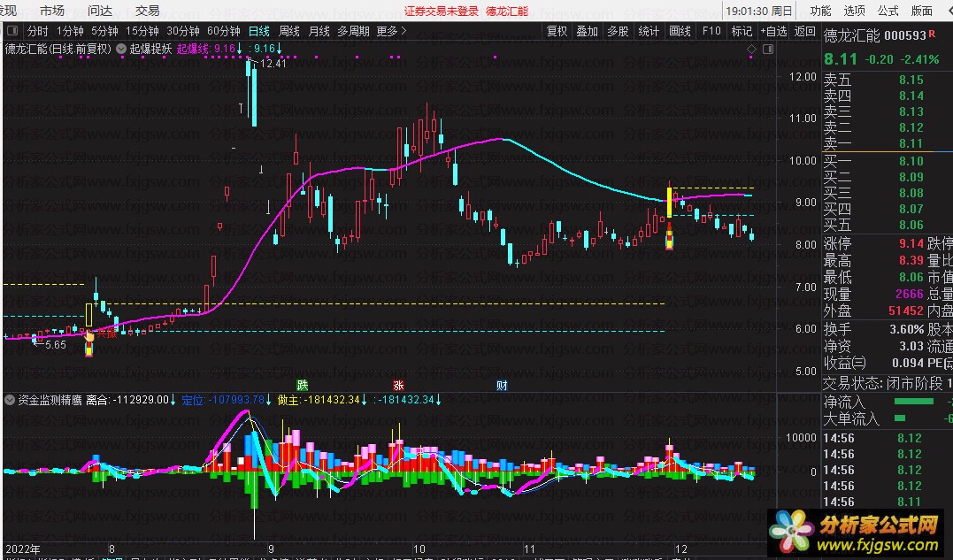Image resolution: width=953 pixels, height=560 pixels.
Task: Click the current price 8.11 header
Action: click(x=841, y=59)
